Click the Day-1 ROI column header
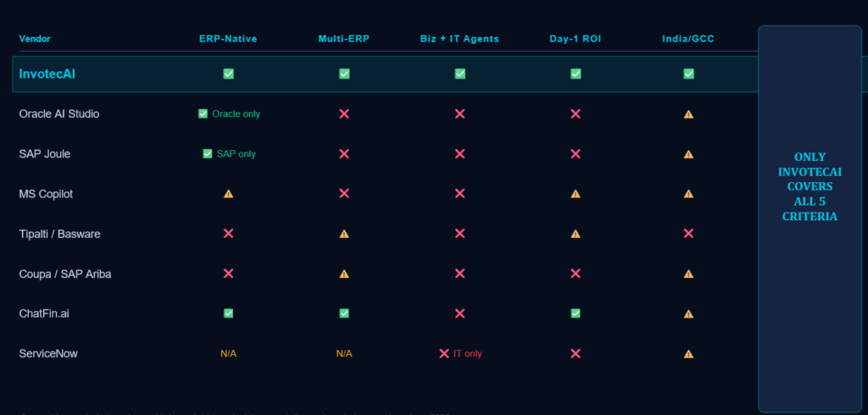868x415 pixels. 576,39
